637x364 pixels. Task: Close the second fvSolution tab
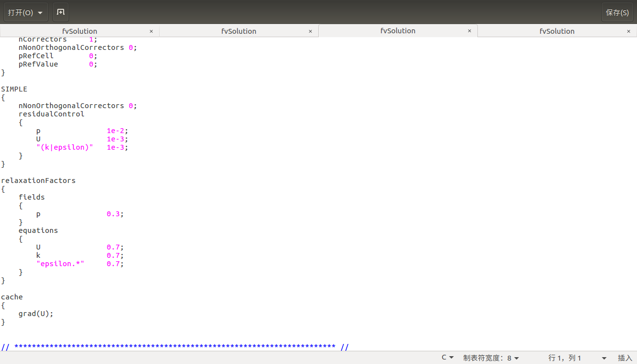[310, 31]
